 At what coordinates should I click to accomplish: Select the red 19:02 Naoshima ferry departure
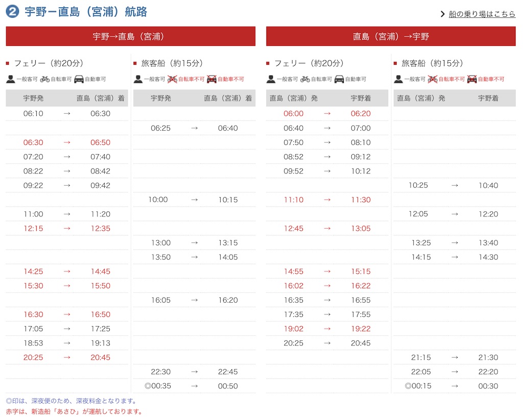294,329
